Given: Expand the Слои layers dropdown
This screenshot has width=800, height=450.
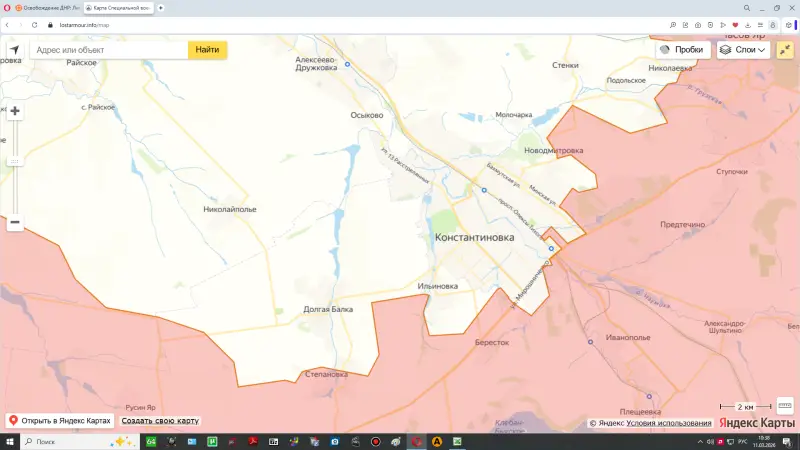Looking at the screenshot, I should tap(742, 49).
